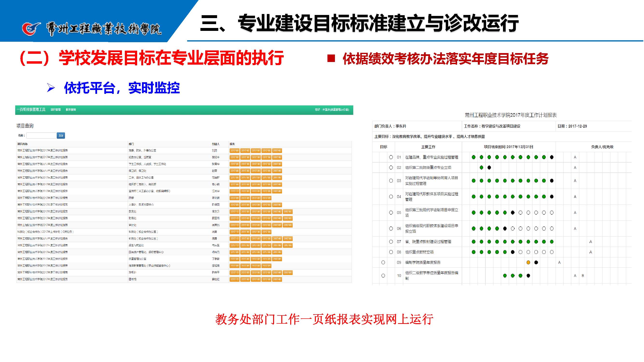Click the red square bullet before 依据绩效考核
The height and width of the screenshot is (362, 644).
pos(331,58)
